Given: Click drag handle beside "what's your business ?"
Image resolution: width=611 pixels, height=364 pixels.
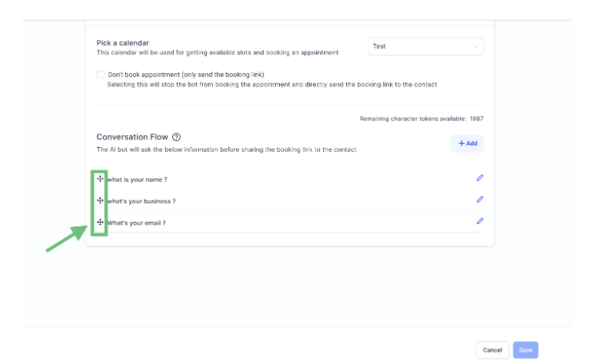Looking at the screenshot, I should coord(100,200).
